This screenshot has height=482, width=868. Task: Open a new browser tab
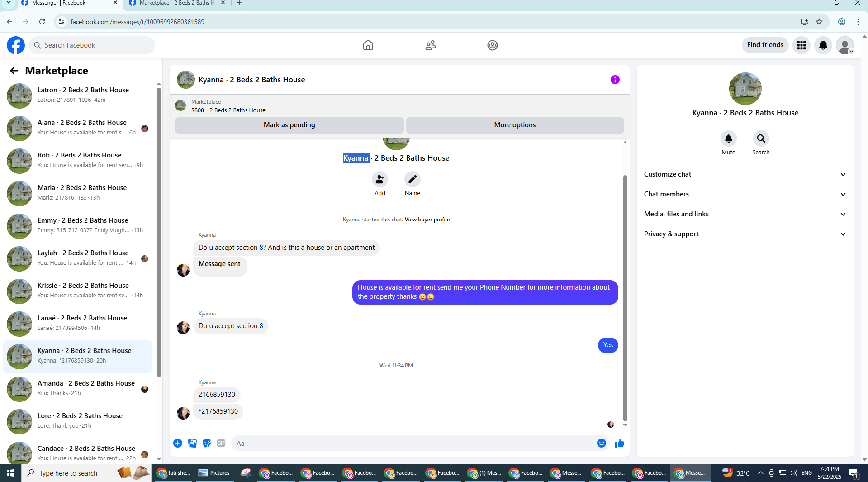239,3
